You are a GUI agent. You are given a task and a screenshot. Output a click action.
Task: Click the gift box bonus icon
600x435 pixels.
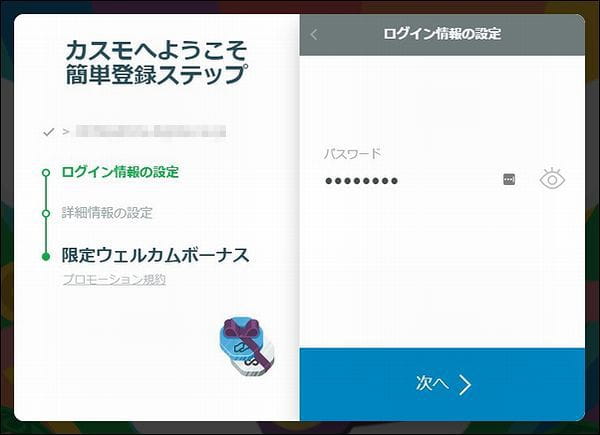tap(247, 346)
